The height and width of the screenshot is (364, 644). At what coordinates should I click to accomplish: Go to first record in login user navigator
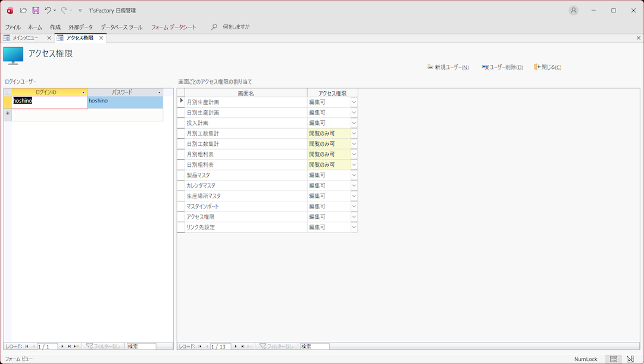tap(27, 346)
